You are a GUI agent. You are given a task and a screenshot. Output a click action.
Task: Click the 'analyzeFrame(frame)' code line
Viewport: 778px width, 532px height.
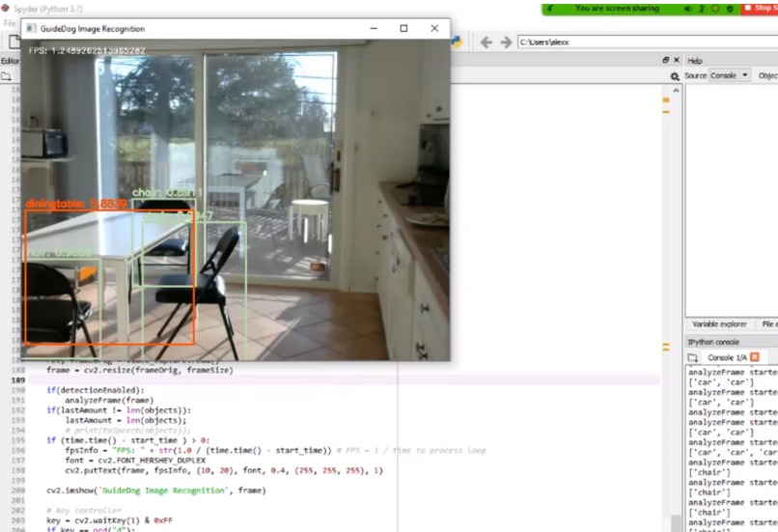pyautogui.click(x=109, y=400)
